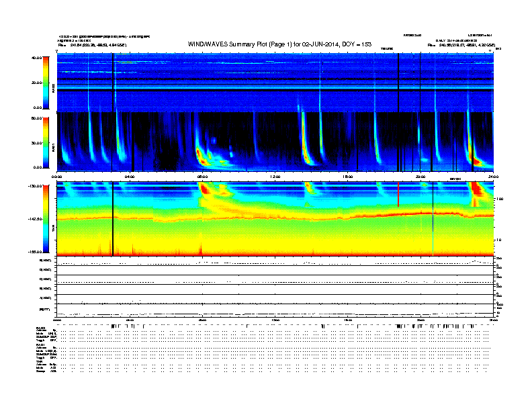Click the RAD1 intensity color bar
The image size is (532, 411).
tap(46, 143)
